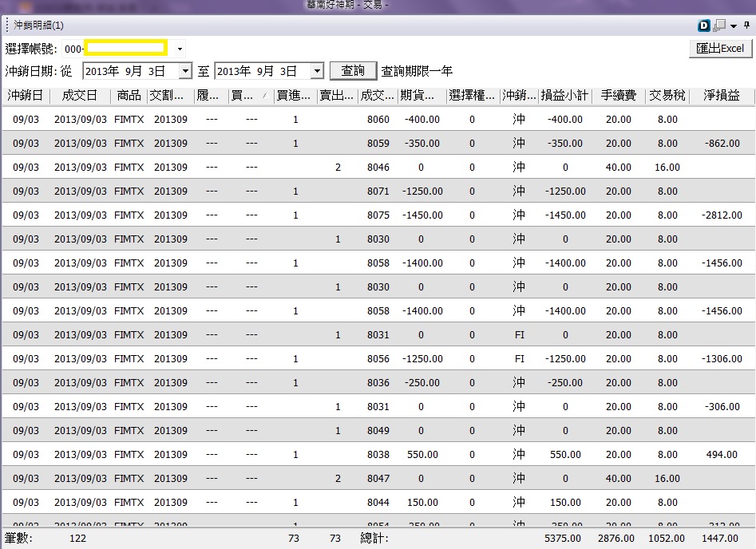Click the price cell 8038
Viewport: 756px width, 549px height.
(x=378, y=455)
